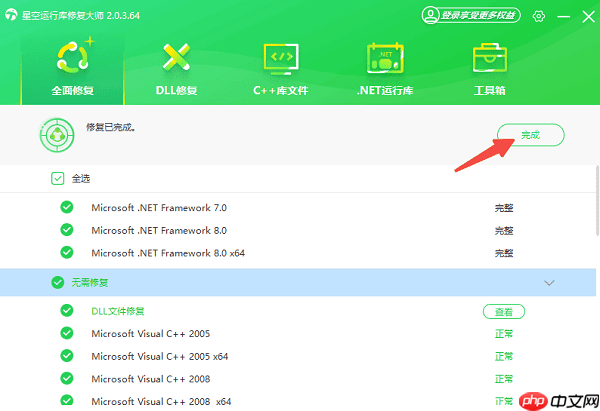Click the app logo in title bar
600x411 pixels.
11,15
